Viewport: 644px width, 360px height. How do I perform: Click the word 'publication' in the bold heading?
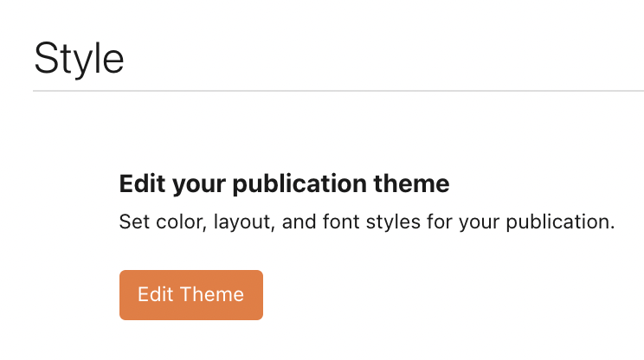coord(299,183)
